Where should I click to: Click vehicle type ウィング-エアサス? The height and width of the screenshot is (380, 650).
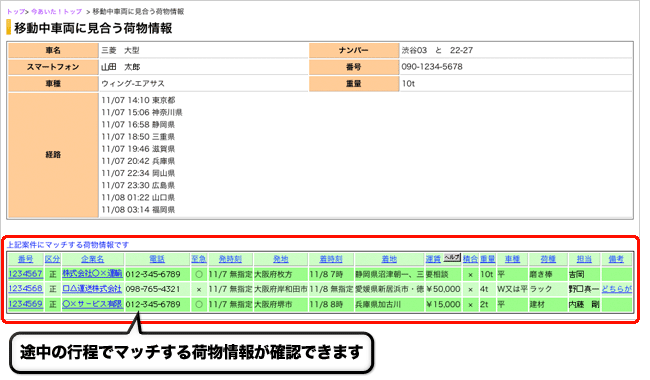pos(133,83)
